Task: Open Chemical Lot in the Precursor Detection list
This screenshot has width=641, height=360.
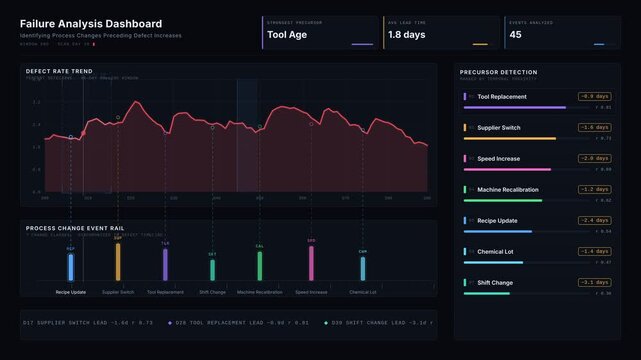Action: pos(537,257)
